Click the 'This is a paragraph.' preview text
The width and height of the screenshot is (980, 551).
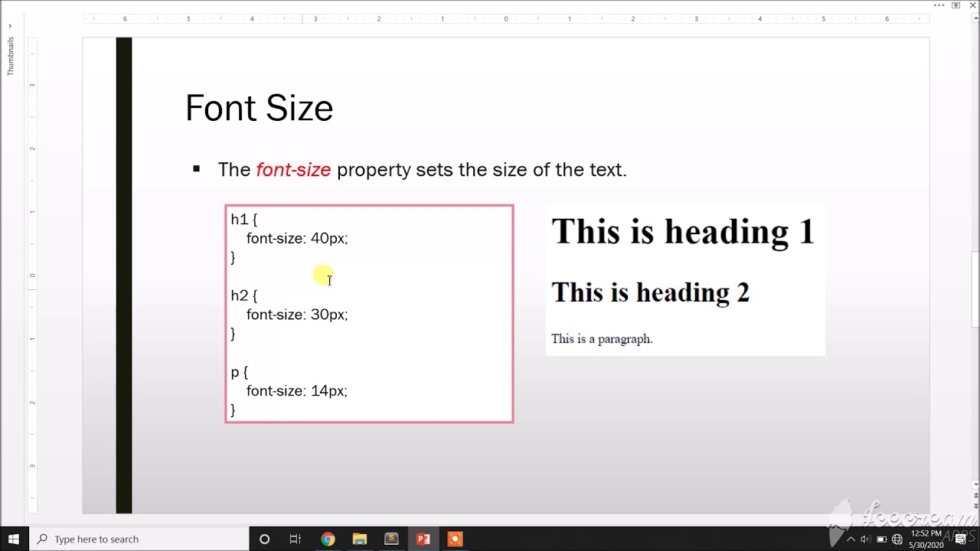602,339
